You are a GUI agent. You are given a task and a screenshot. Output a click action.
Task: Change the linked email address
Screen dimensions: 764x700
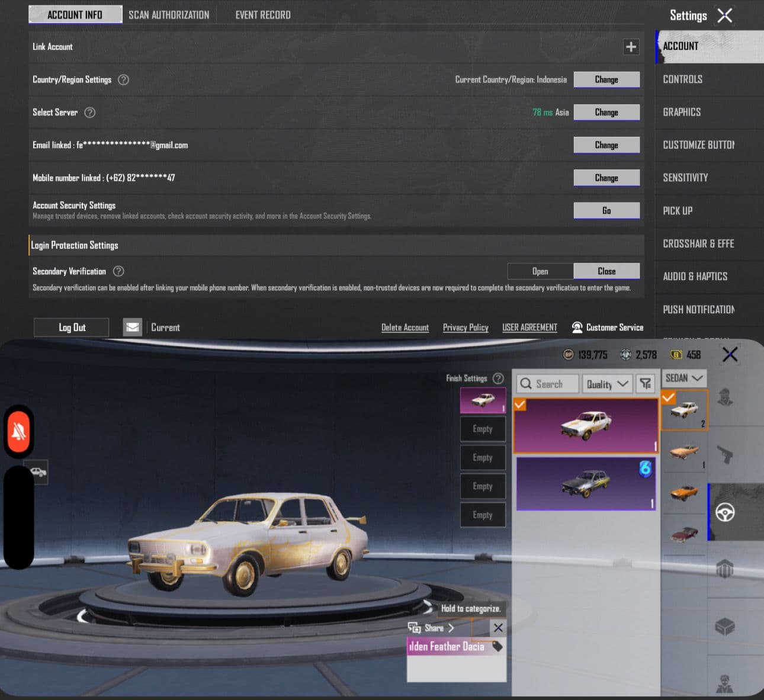(606, 145)
